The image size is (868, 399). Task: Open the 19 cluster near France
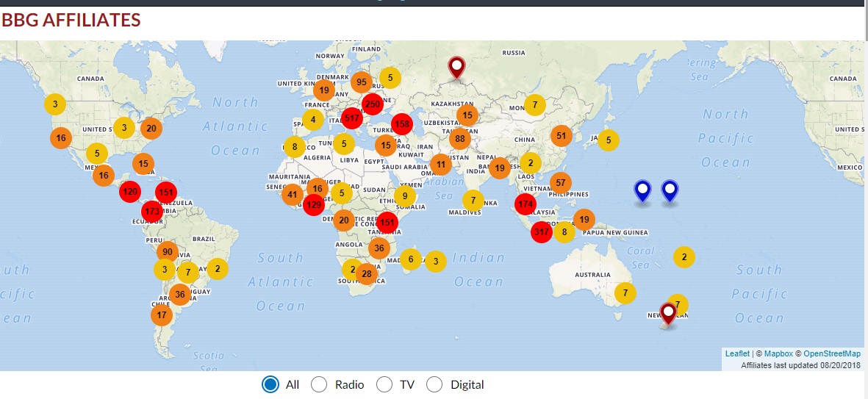[x=324, y=90]
